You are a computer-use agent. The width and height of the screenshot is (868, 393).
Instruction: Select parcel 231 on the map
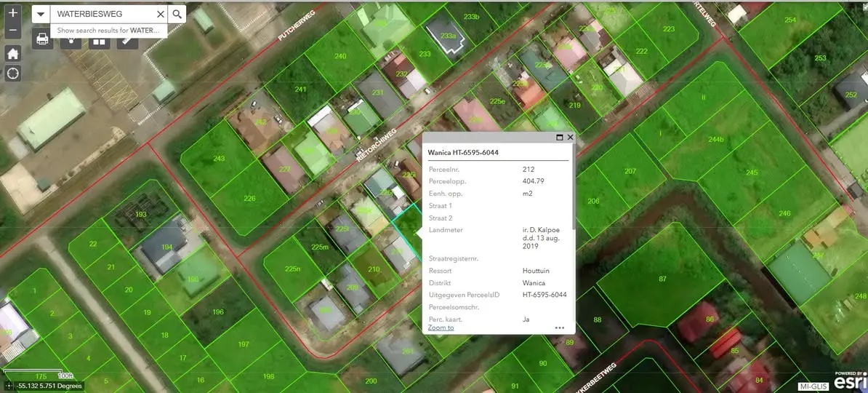377,92
